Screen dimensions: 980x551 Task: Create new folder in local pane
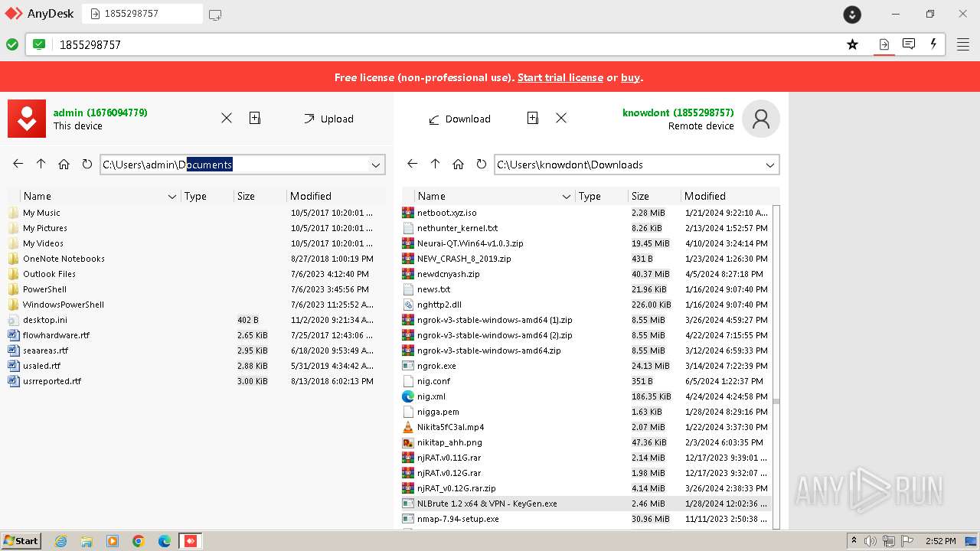[255, 118]
